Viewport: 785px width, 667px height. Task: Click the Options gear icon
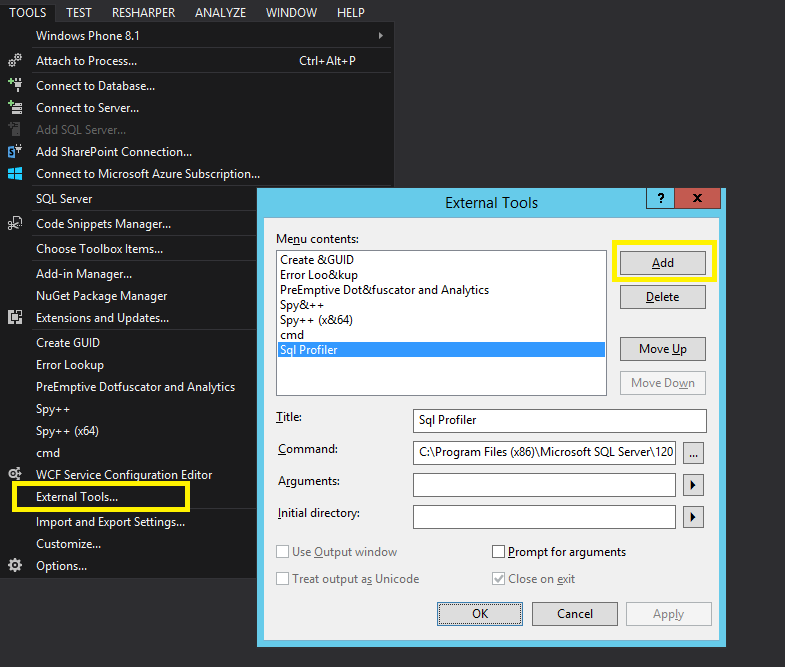(15, 565)
